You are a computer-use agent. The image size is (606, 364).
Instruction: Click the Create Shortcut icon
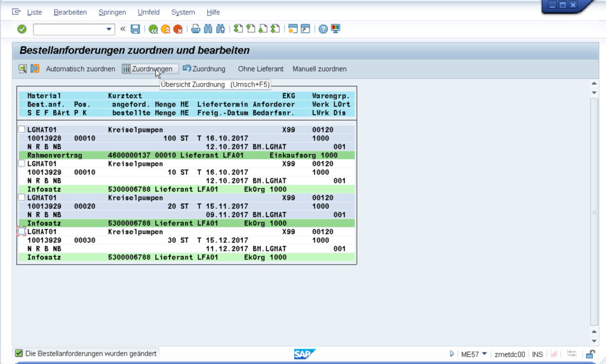tap(305, 29)
